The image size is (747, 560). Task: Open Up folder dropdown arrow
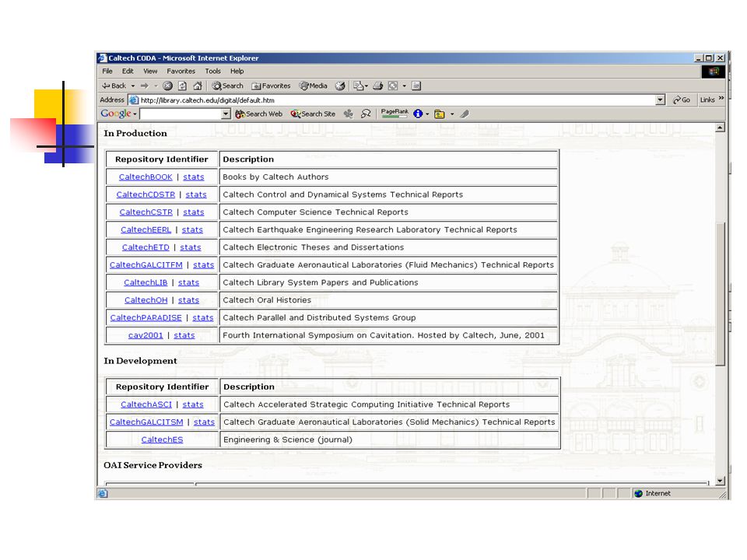[452, 114]
